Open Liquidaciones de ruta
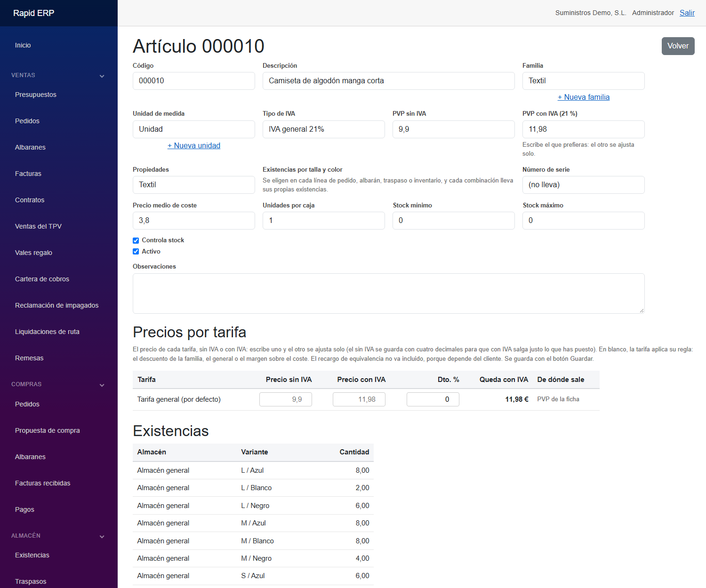 pos(47,332)
